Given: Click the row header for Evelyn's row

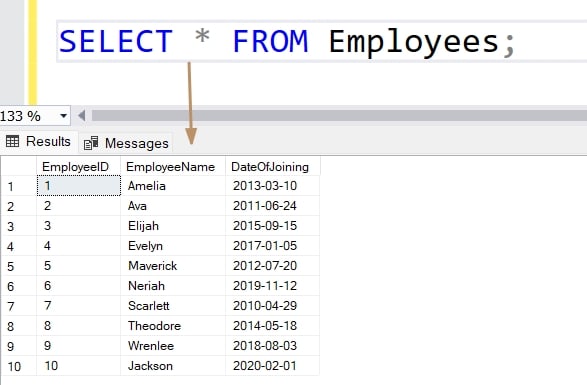Looking at the screenshot, I should point(19,246).
